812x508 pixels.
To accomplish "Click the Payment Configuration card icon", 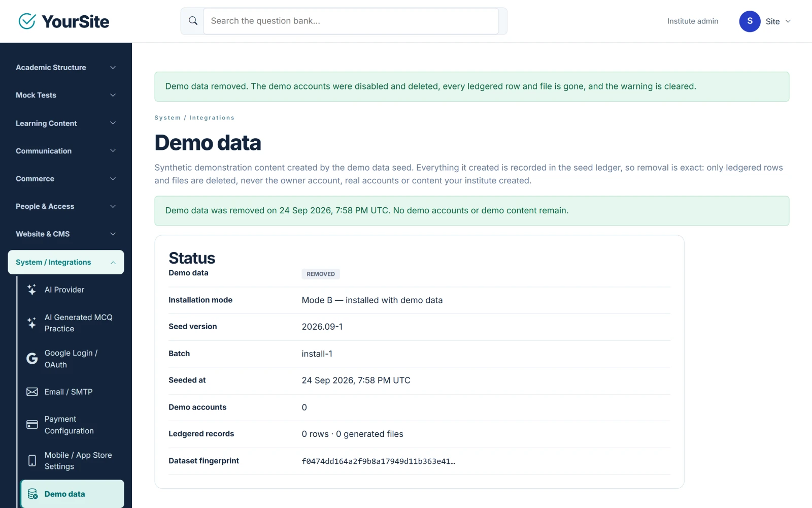I will pos(32,425).
